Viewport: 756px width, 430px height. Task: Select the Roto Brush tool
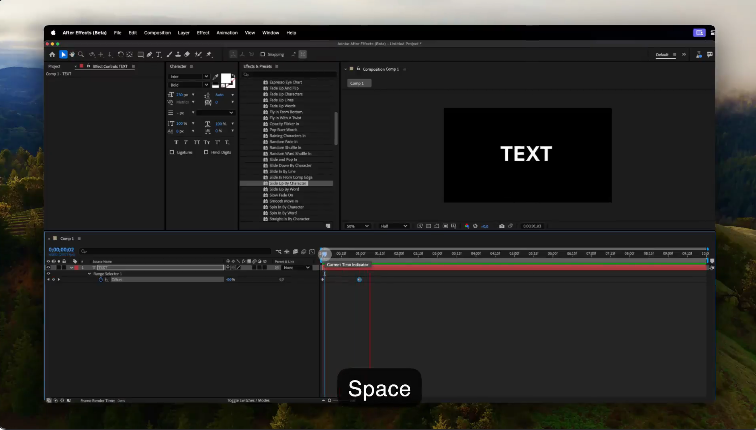click(199, 54)
